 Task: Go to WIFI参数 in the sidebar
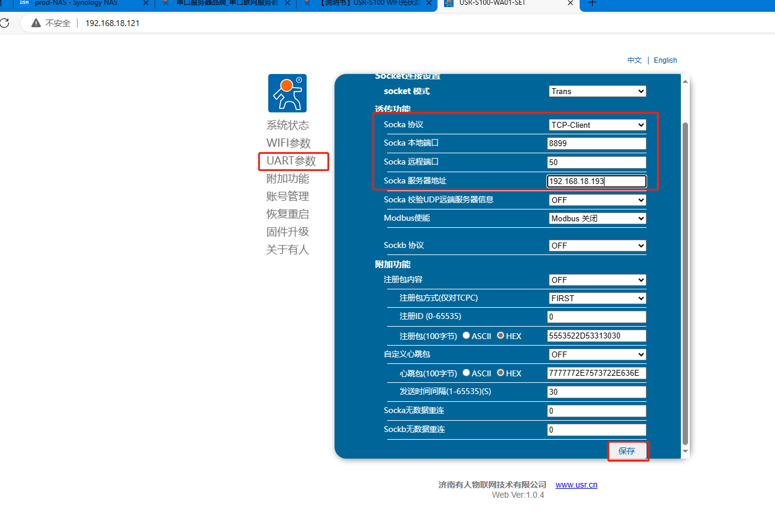pos(288,143)
